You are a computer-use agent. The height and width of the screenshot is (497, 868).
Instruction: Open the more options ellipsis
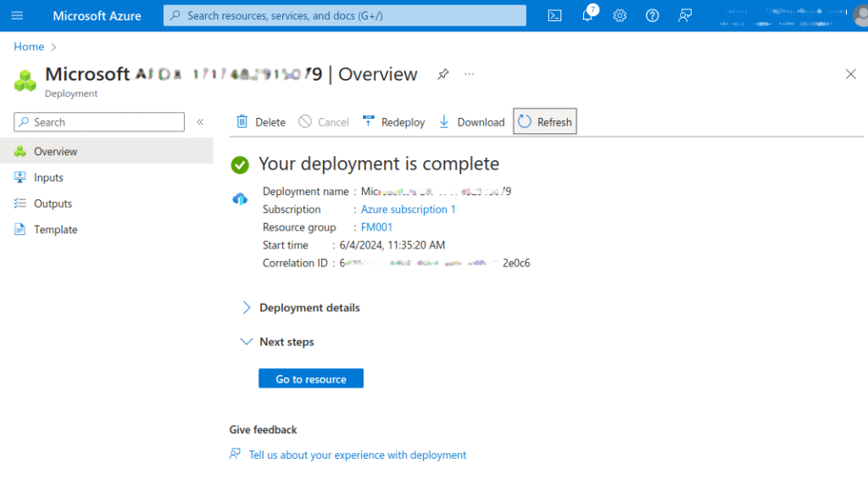pos(470,75)
